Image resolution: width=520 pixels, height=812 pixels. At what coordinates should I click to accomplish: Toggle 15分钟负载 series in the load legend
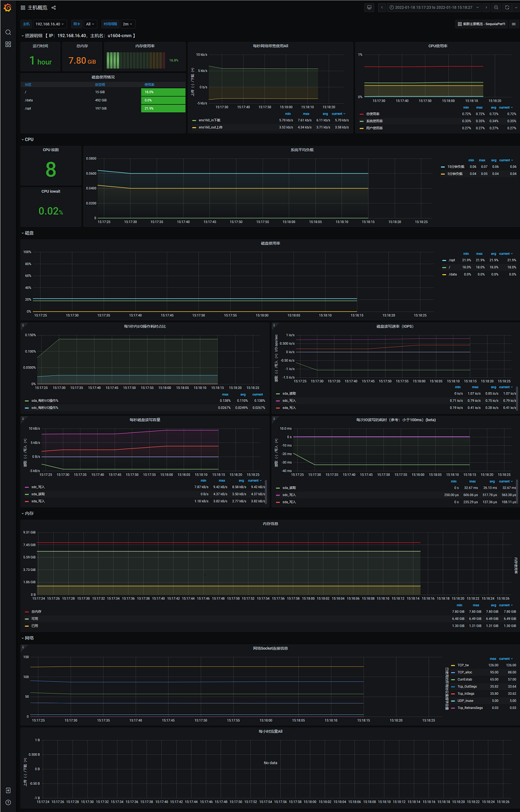click(456, 167)
